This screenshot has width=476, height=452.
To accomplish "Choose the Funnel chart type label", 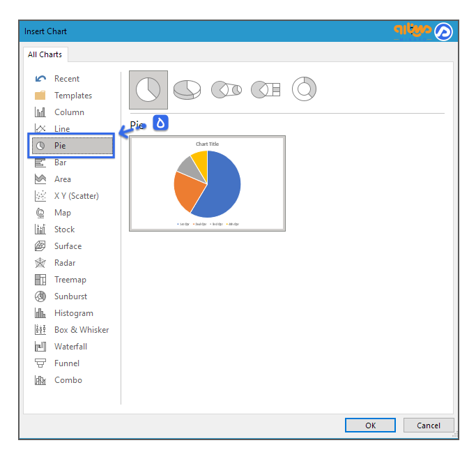I will pos(67,363).
